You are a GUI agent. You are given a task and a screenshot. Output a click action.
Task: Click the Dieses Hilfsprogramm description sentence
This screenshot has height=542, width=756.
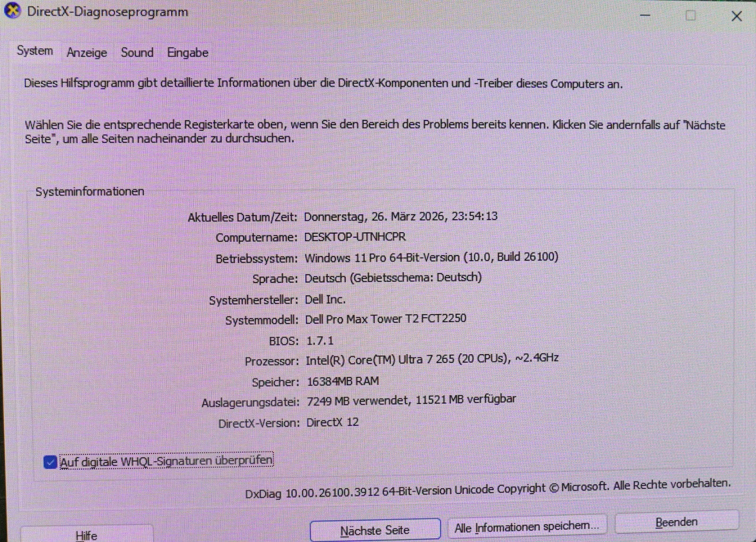(323, 84)
